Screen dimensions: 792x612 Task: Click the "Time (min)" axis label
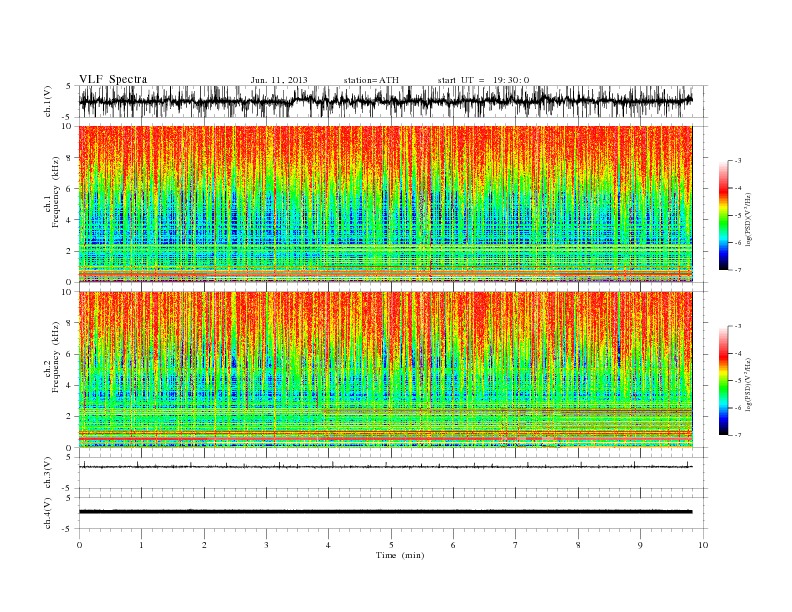pyautogui.click(x=400, y=555)
